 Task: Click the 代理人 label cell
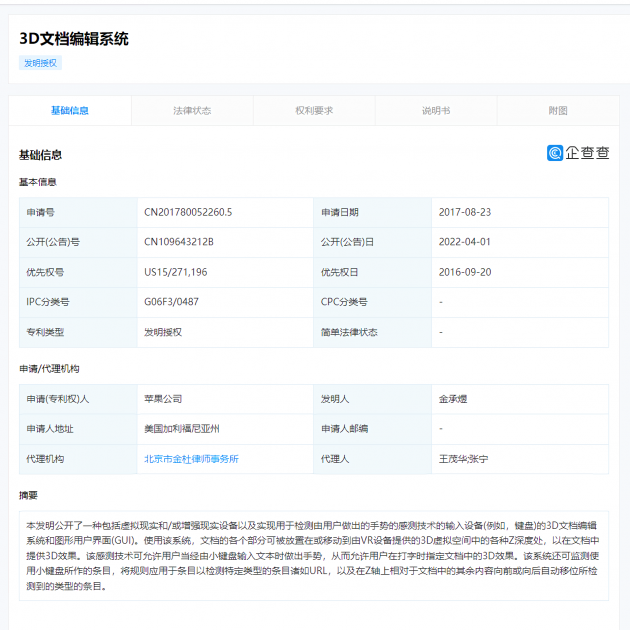coord(372,459)
